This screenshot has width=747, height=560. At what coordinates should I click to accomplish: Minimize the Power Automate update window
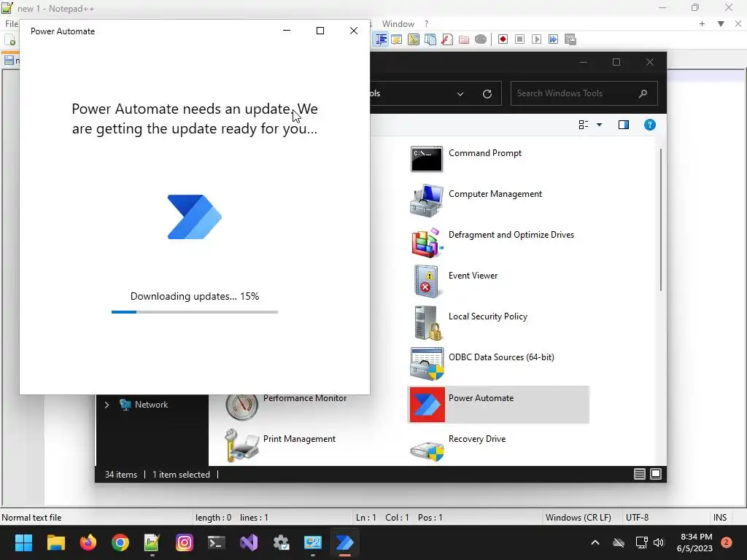pos(287,31)
